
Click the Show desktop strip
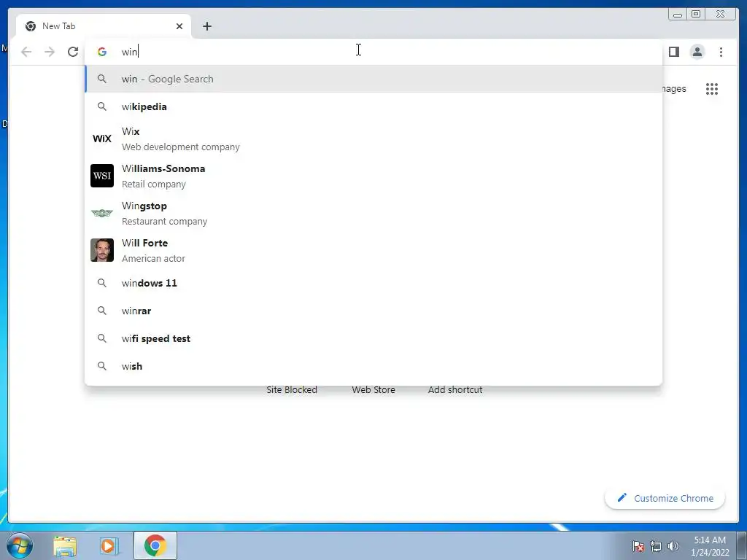[x=742, y=545]
